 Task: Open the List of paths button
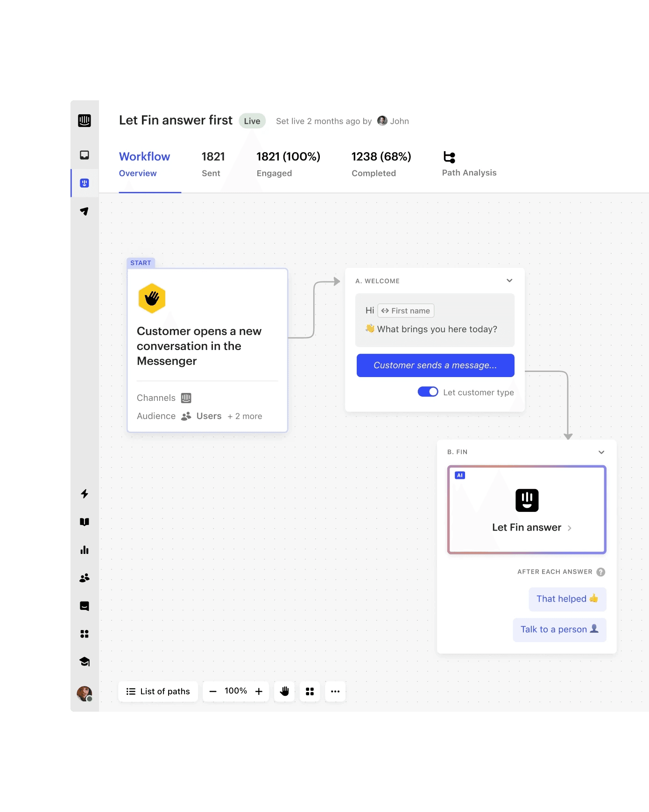pos(158,691)
